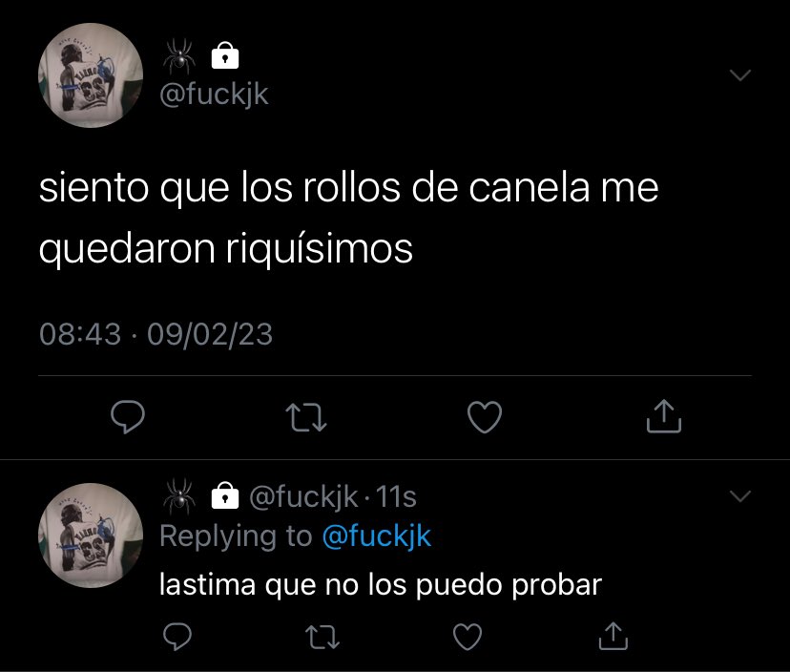Image resolution: width=790 pixels, height=672 pixels.
Task: Click the 11s timestamp on the reply
Action: click(396, 496)
